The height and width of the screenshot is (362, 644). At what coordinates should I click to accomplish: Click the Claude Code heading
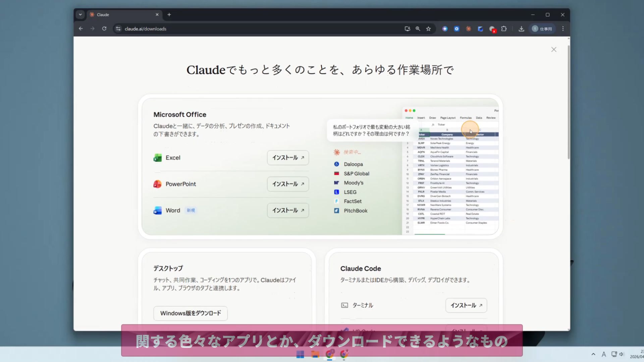click(361, 269)
